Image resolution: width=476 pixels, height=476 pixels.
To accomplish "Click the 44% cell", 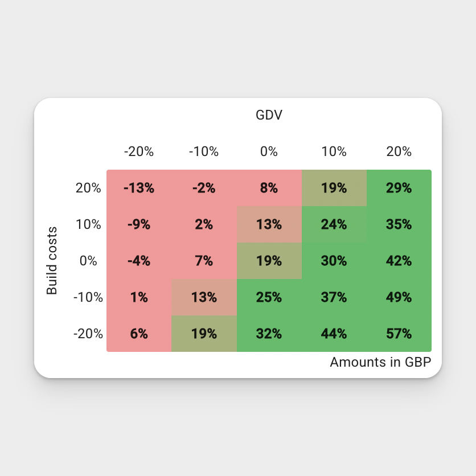I will point(334,334).
